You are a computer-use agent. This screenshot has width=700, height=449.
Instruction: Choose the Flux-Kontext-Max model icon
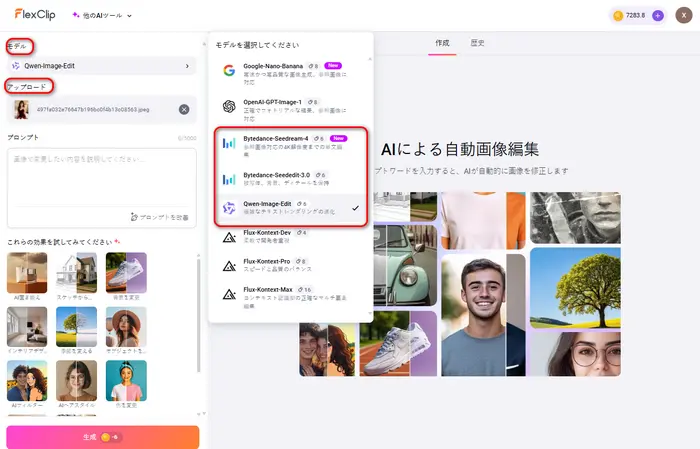click(229, 294)
